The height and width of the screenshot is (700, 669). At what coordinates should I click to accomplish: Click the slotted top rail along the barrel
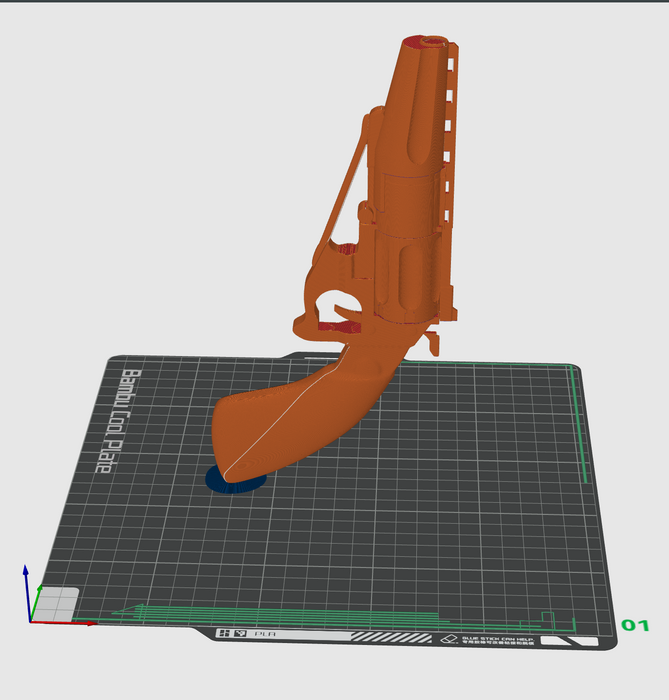(x=451, y=120)
